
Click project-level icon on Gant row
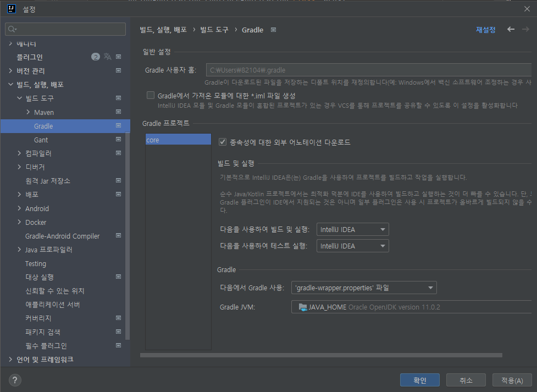(119, 140)
